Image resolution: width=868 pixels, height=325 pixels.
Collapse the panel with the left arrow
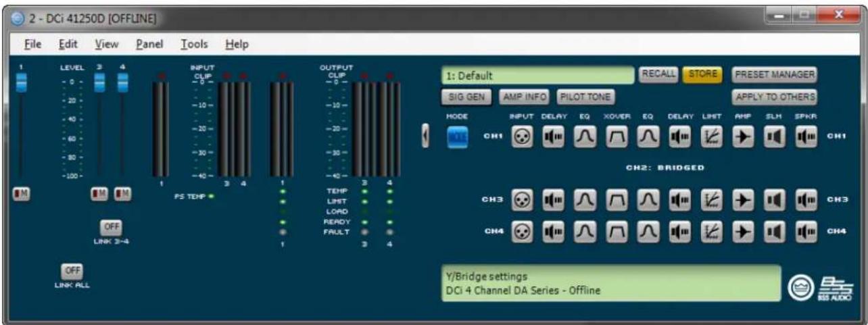point(426,136)
